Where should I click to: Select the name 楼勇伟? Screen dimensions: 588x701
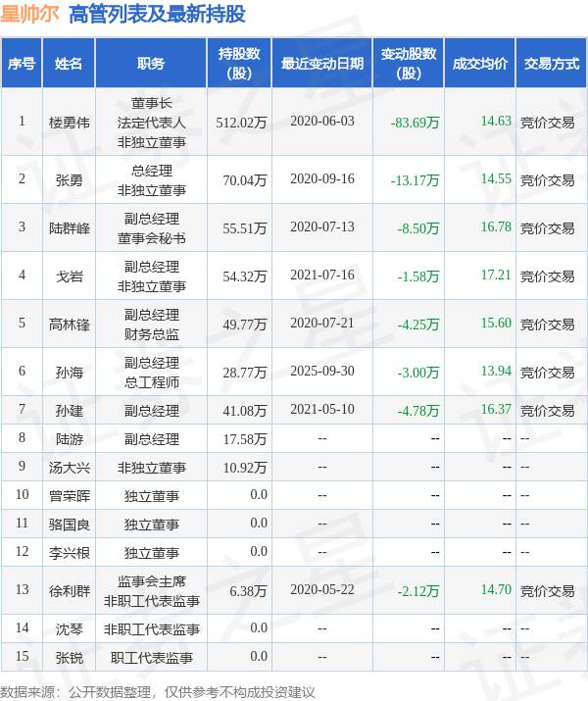pos(70,122)
